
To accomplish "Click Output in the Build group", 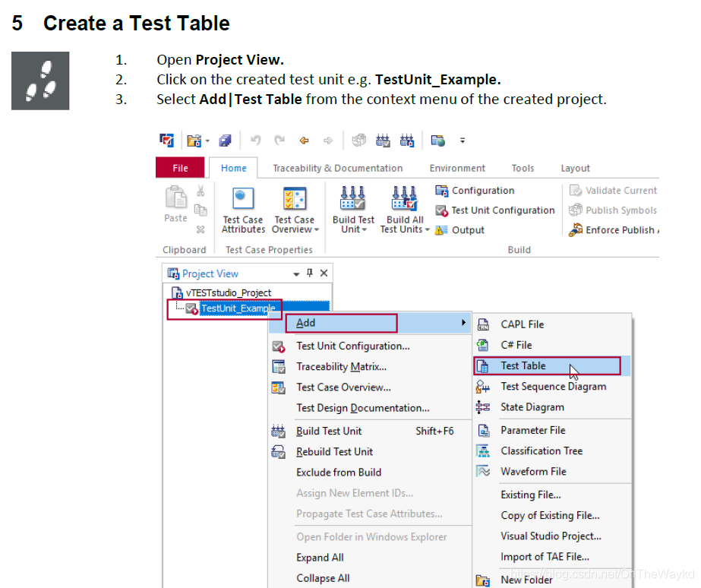I will click(x=459, y=230).
